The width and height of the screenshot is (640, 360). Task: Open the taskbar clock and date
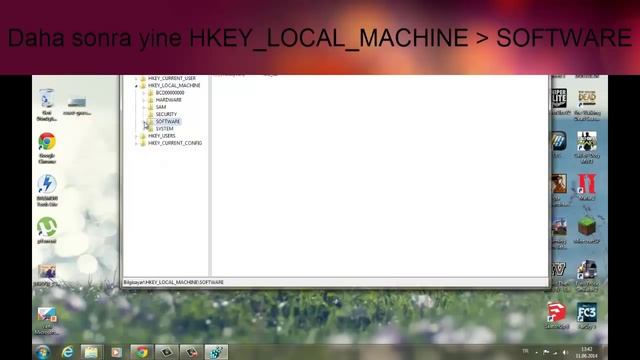(x=587, y=353)
